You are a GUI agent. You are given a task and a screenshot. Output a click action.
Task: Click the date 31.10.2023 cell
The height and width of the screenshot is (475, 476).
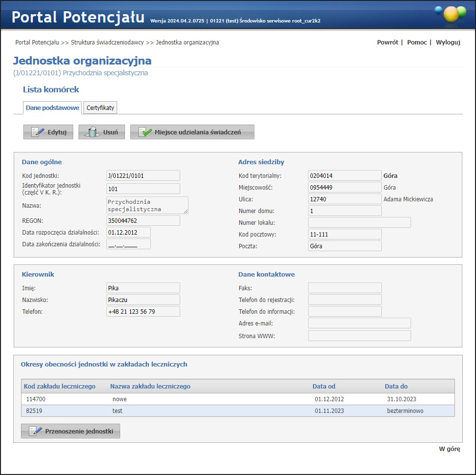tap(402, 399)
